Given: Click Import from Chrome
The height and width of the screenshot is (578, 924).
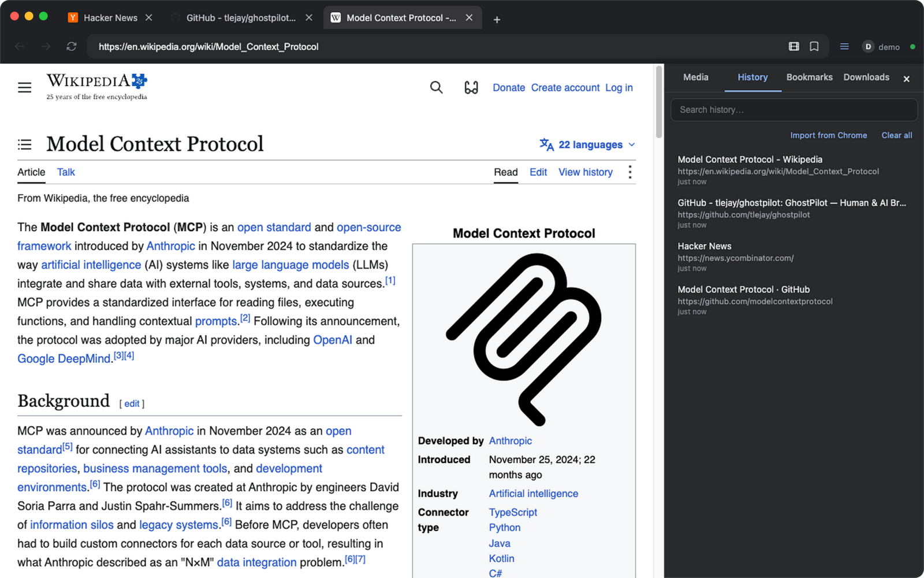Looking at the screenshot, I should [x=828, y=135].
